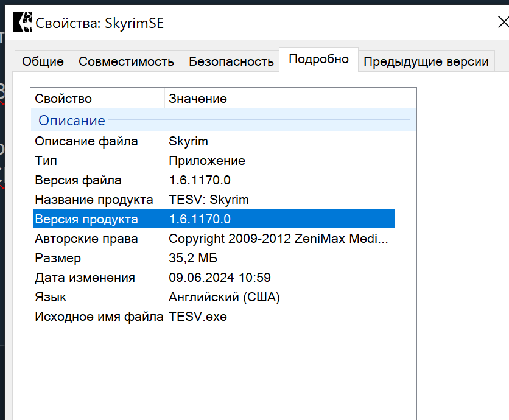Click the value Английский (США)
Image resolution: width=509 pixels, height=420 pixels.
tap(224, 297)
